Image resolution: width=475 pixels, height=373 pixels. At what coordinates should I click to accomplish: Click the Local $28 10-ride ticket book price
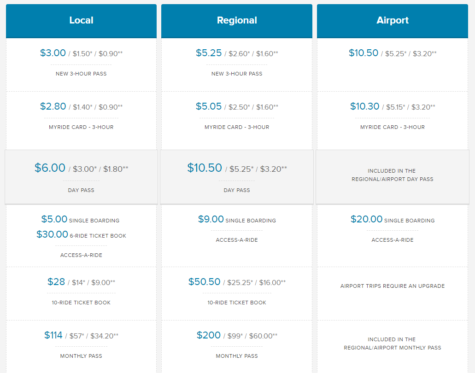coord(56,282)
